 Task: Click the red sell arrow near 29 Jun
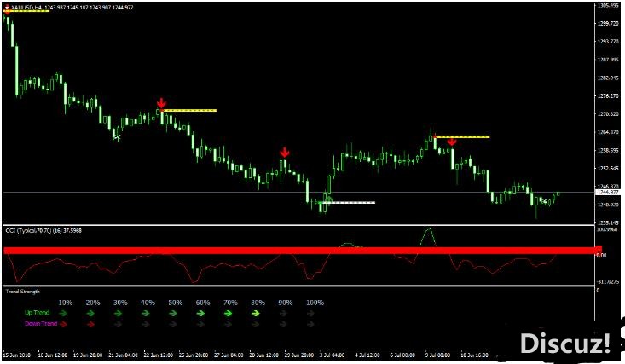(x=285, y=153)
